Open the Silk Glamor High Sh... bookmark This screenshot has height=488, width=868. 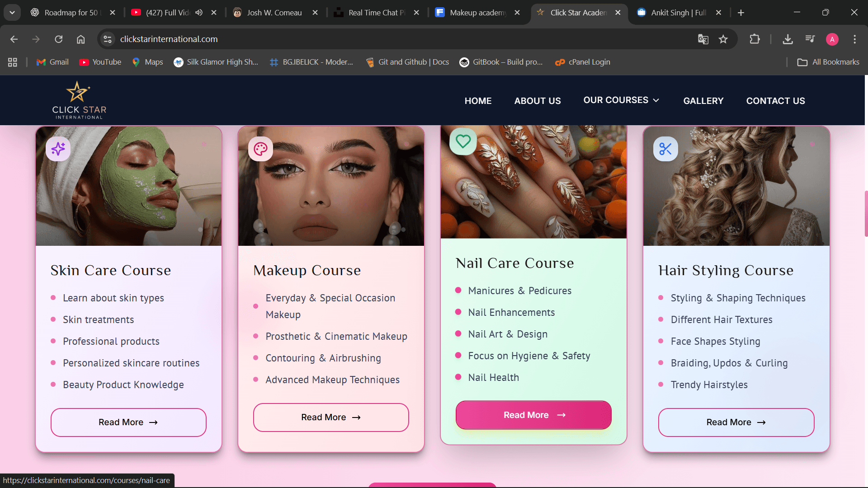click(x=216, y=62)
